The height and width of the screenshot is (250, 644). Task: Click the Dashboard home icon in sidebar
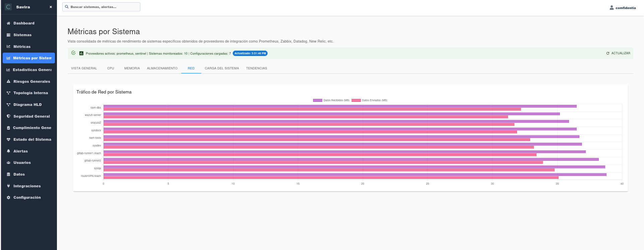8,23
